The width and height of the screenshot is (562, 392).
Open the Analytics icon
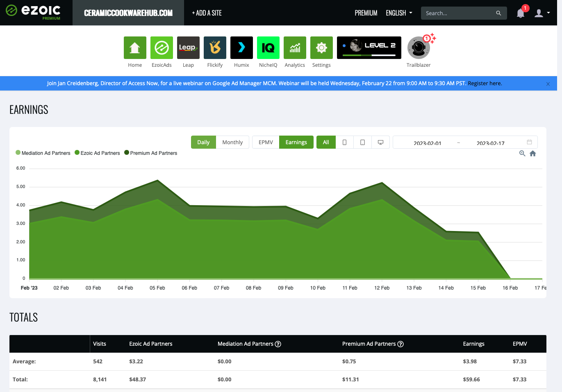point(295,48)
